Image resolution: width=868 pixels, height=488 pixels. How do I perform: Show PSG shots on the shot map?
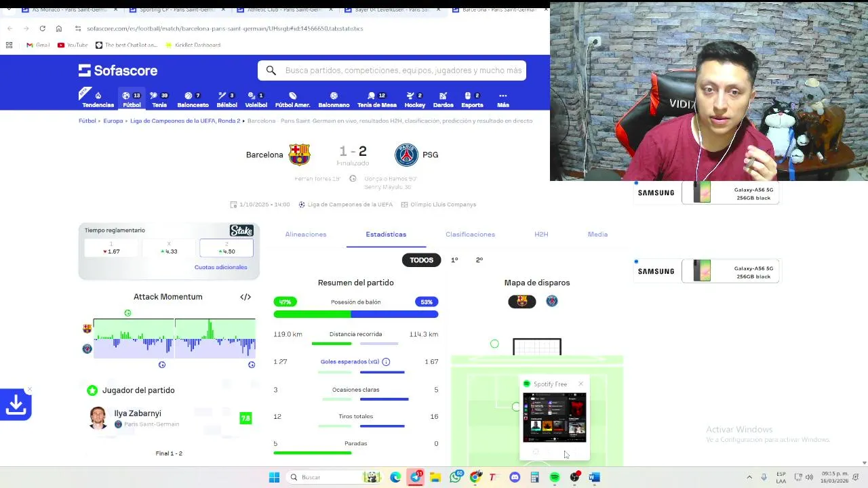click(552, 302)
